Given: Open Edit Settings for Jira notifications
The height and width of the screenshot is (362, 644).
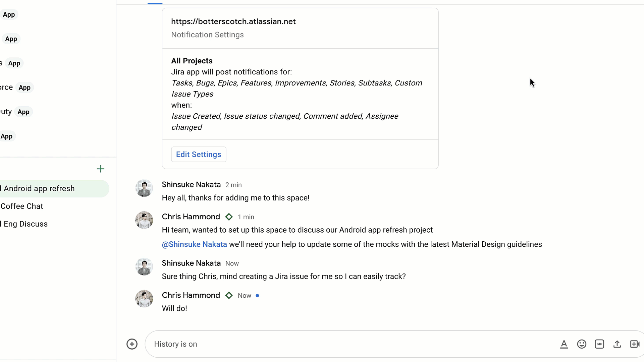Looking at the screenshot, I should 198,154.
